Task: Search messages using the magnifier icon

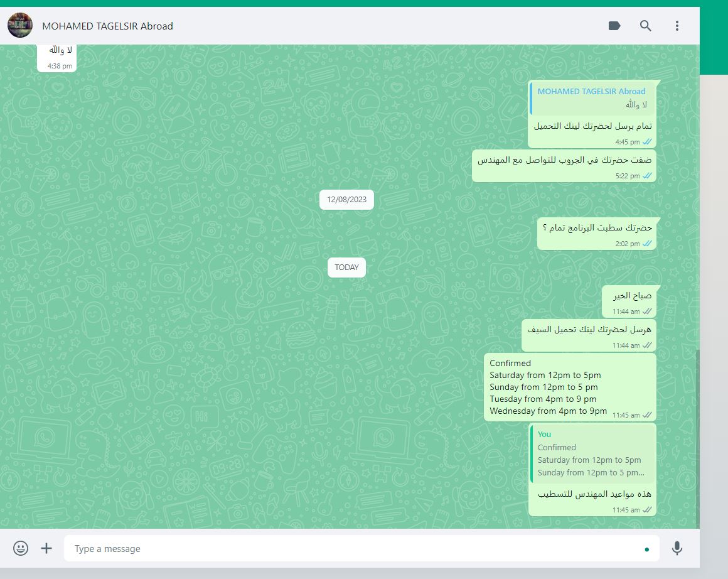Action: click(645, 26)
